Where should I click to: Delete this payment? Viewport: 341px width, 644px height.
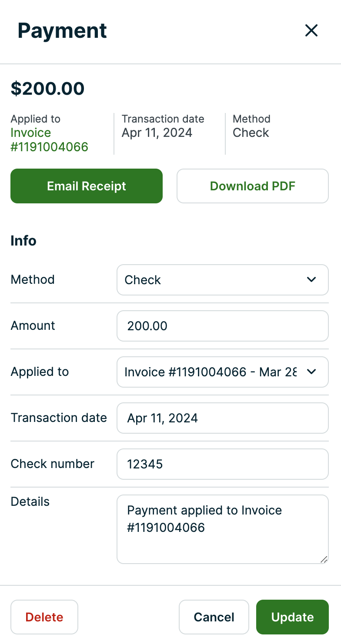pyautogui.click(x=44, y=617)
